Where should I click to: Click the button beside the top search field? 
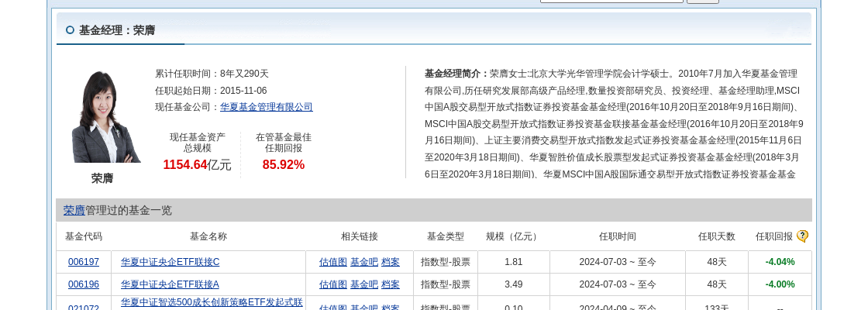click(x=703, y=1)
